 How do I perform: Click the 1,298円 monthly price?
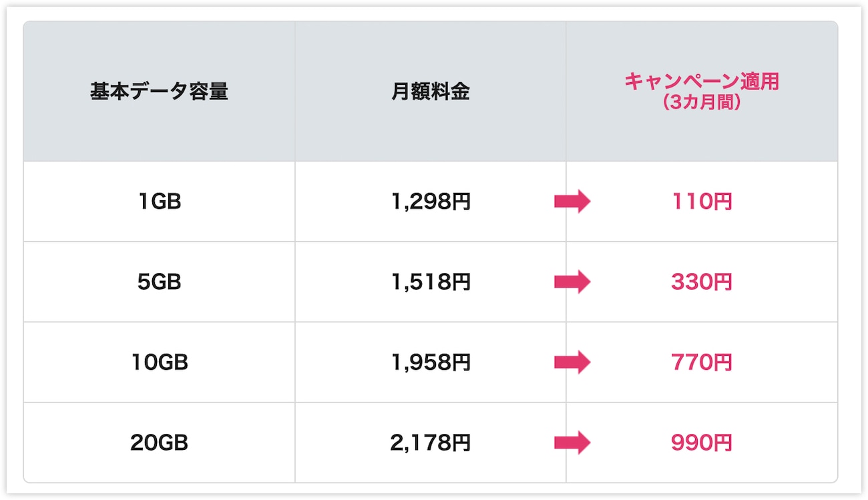click(x=431, y=202)
